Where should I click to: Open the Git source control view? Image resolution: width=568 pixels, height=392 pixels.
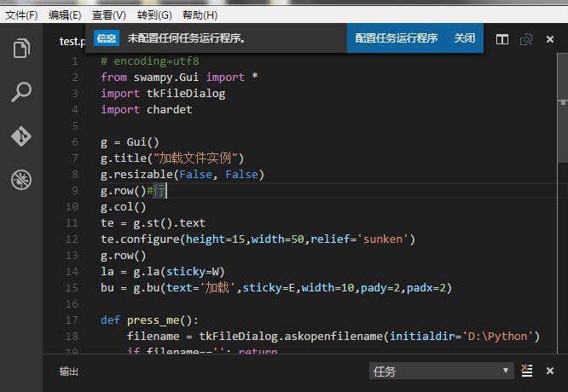pyautogui.click(x=21, y=136)
